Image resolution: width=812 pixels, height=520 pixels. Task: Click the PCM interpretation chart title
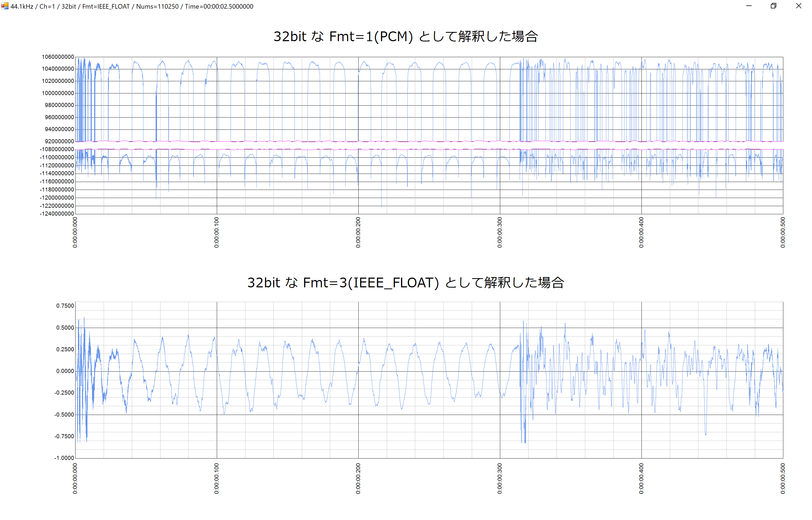tap(405, 37)
